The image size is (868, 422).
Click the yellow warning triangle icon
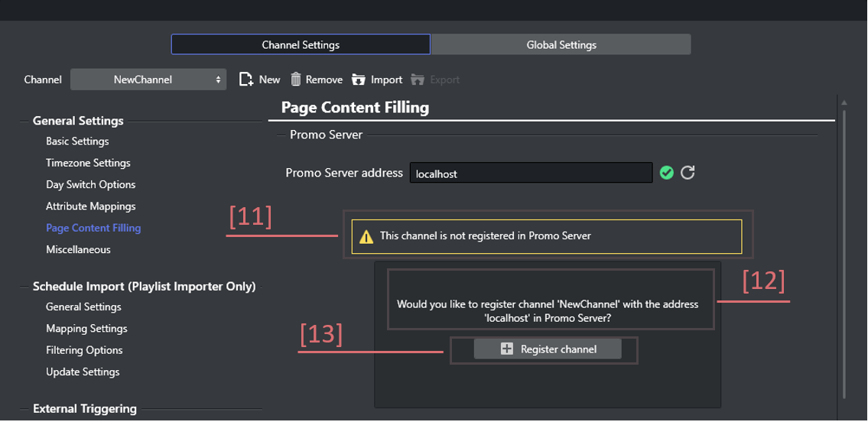pyautogui.click(x=366, y=236)
